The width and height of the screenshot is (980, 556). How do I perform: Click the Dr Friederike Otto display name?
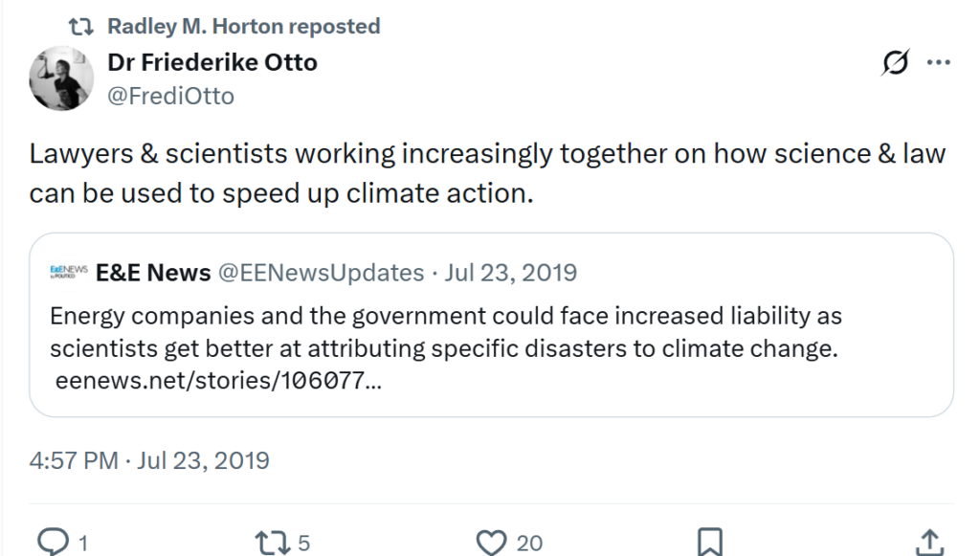(x=212, y=62)
